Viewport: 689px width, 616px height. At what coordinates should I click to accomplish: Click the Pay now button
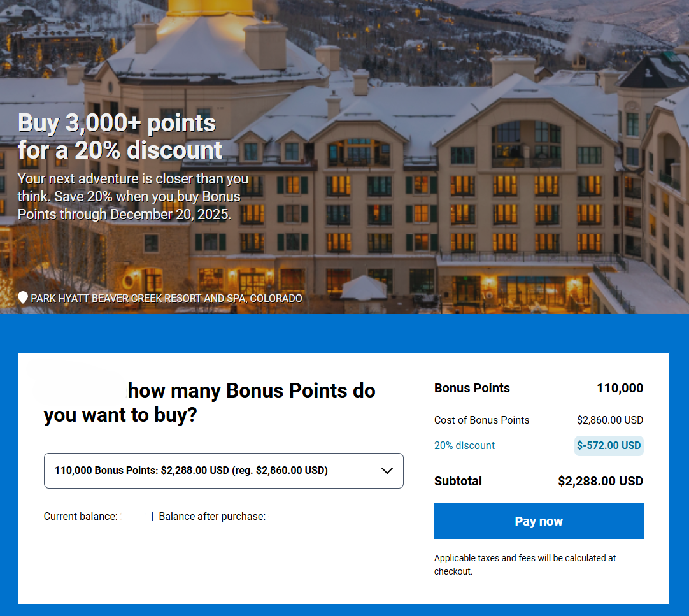click(538, 520)
